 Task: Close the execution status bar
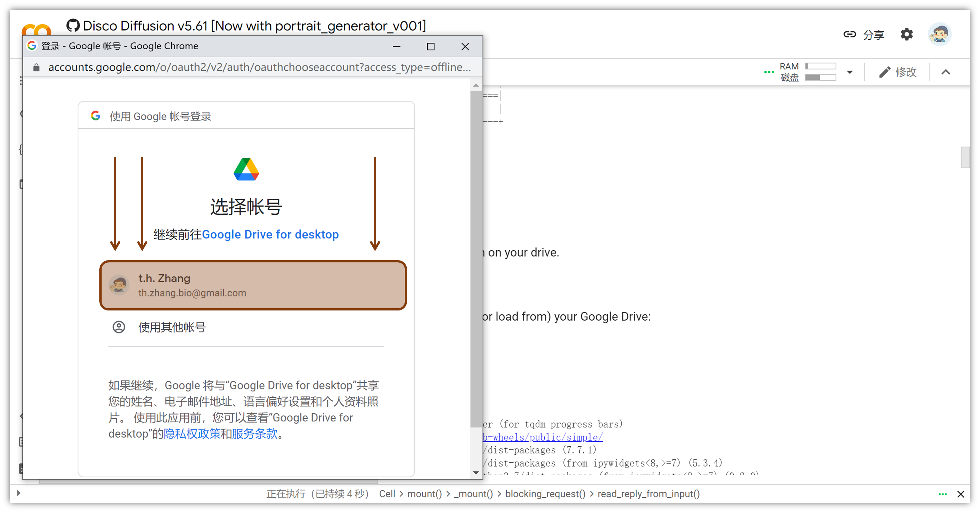[x=961, y=494]
